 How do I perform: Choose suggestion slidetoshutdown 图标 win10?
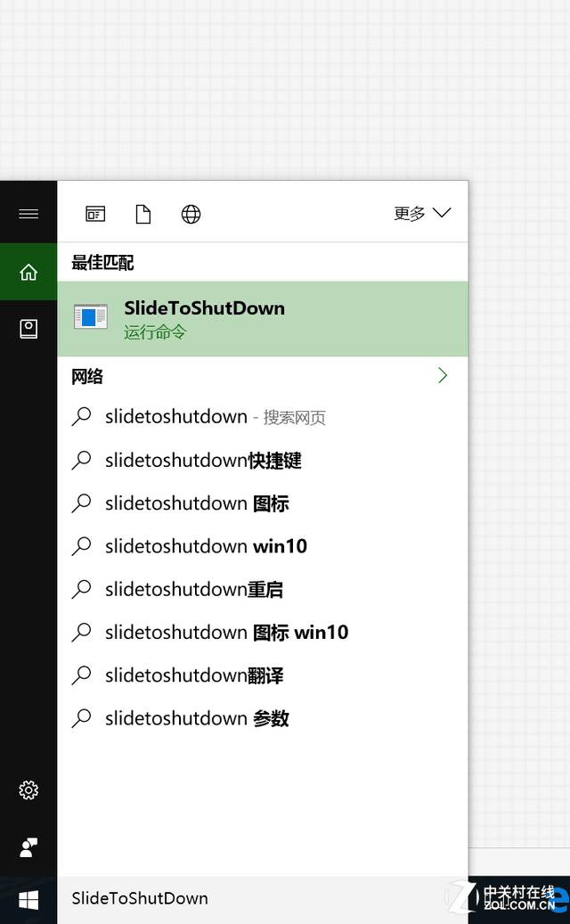(263, 633)
